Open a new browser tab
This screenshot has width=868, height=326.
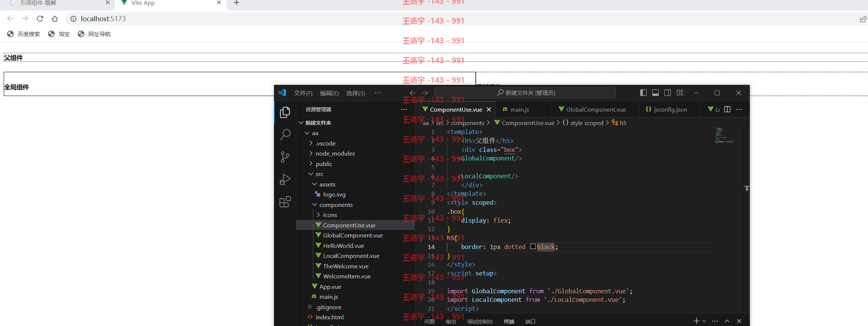pos(236,3)
